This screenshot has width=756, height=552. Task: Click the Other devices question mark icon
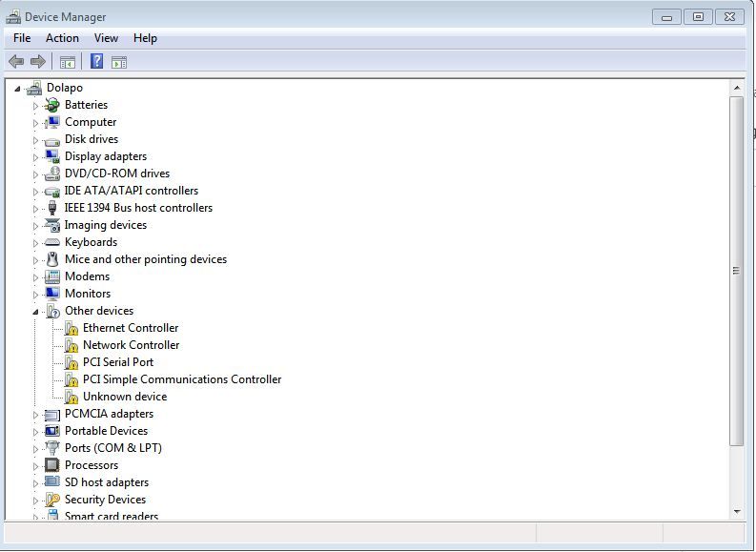click(52, 311)
